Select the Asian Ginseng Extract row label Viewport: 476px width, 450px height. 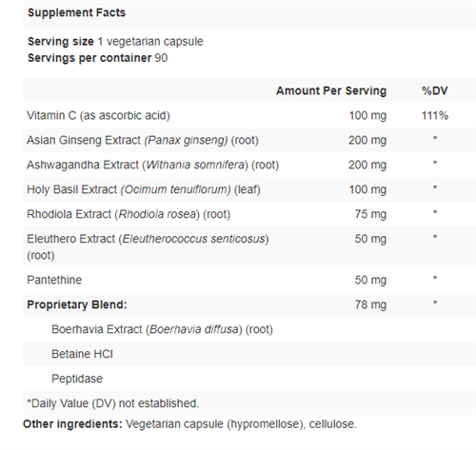pos(143,140)
